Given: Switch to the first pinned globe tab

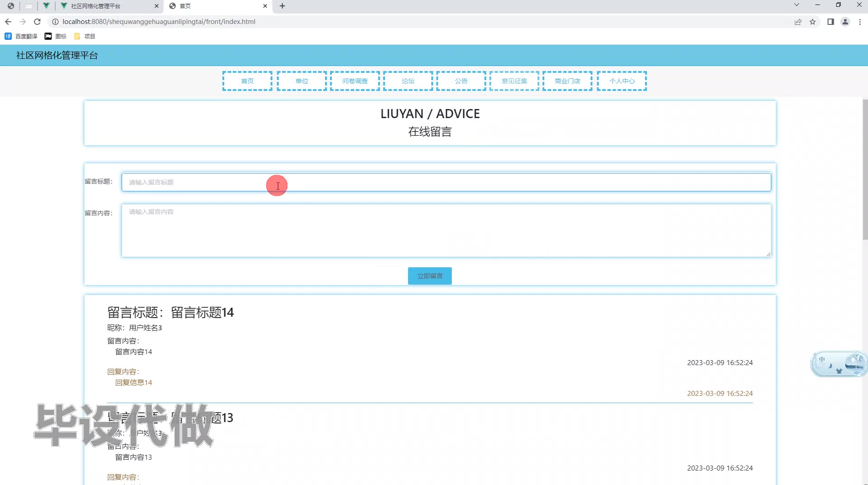Looking at the screenshot, I should (11, 6).
